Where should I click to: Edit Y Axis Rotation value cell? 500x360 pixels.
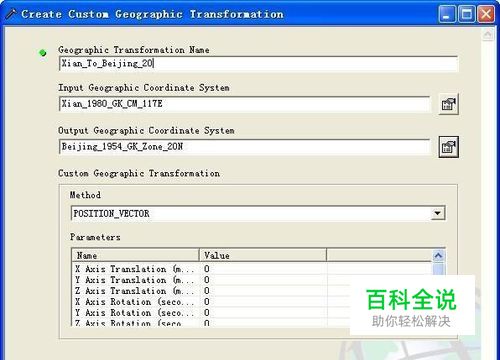coord(263,313)
